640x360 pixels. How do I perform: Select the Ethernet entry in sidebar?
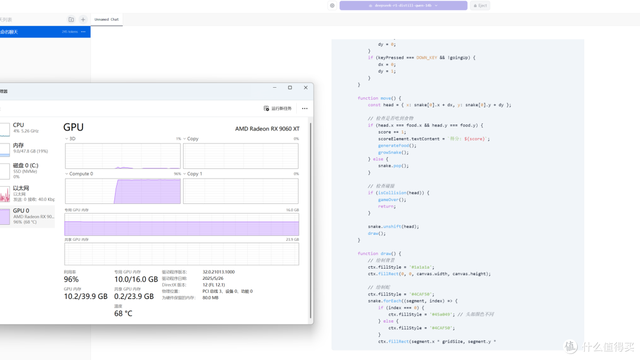tap(27, 193)
